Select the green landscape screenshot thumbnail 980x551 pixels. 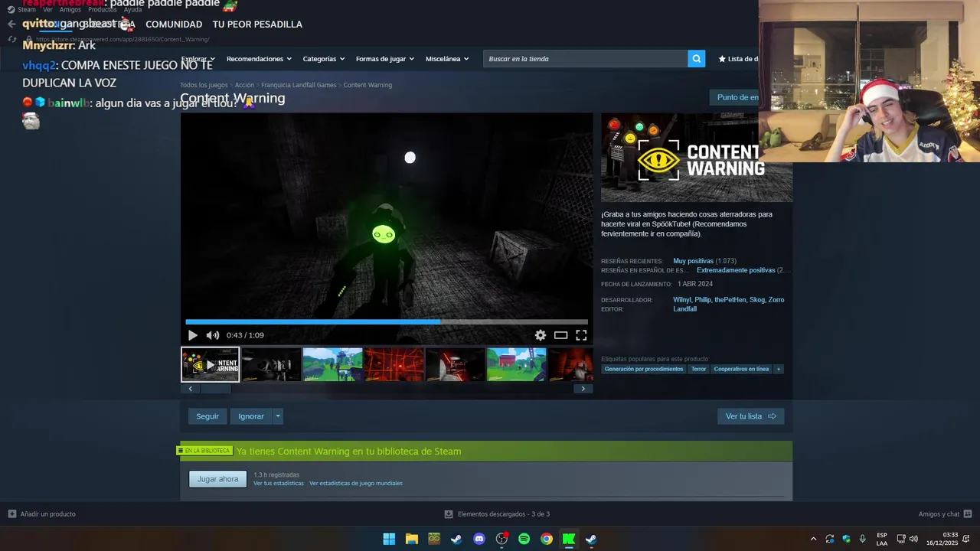click(x=333, y=364)
